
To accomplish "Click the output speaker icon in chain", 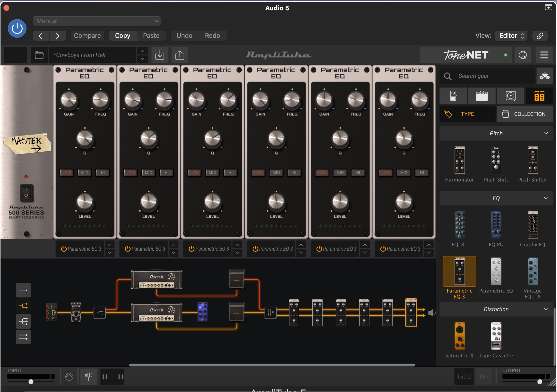I will pos(432,313).
